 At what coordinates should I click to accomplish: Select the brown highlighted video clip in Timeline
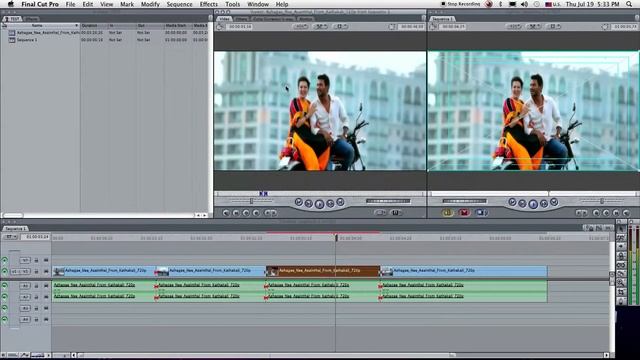tap(323, 271)
